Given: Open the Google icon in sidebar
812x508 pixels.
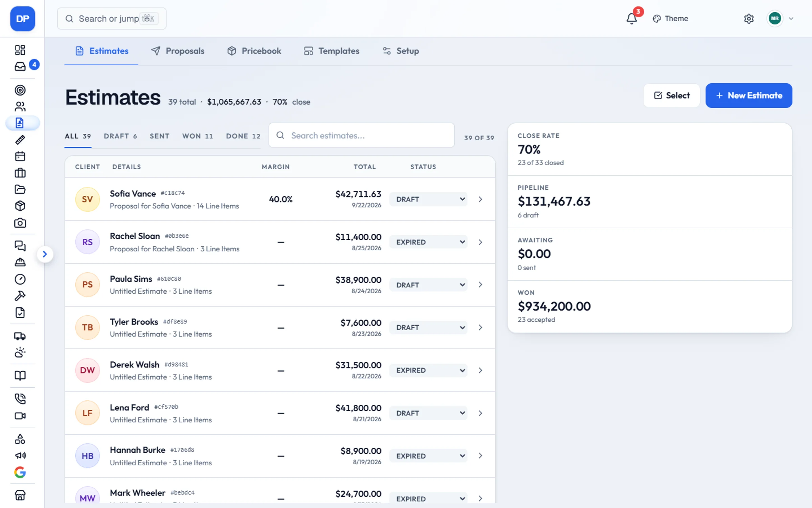Looking at the screenshot, I should point(20,472).
